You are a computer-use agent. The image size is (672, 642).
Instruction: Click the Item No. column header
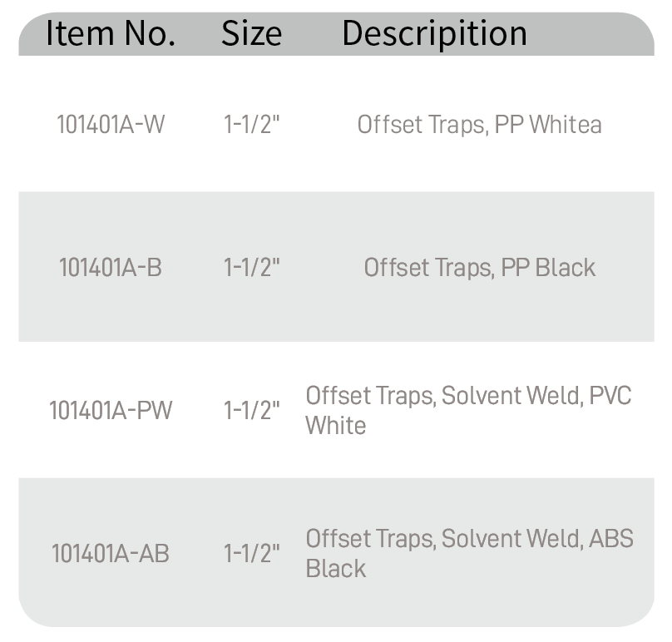[x=111, y=33]
